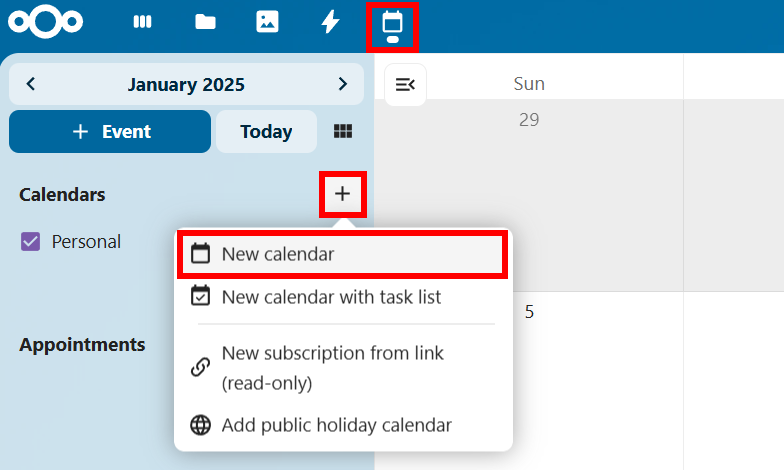This screenshot has height=470, width=784.
Task: Switch view using the grid icon
Action: pos(343,132)
